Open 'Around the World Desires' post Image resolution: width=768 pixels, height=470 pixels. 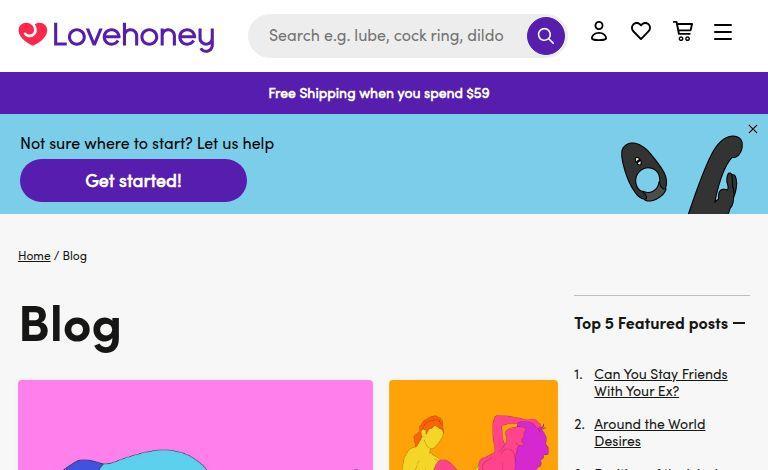pyautogui.click(x=649, y=432)
